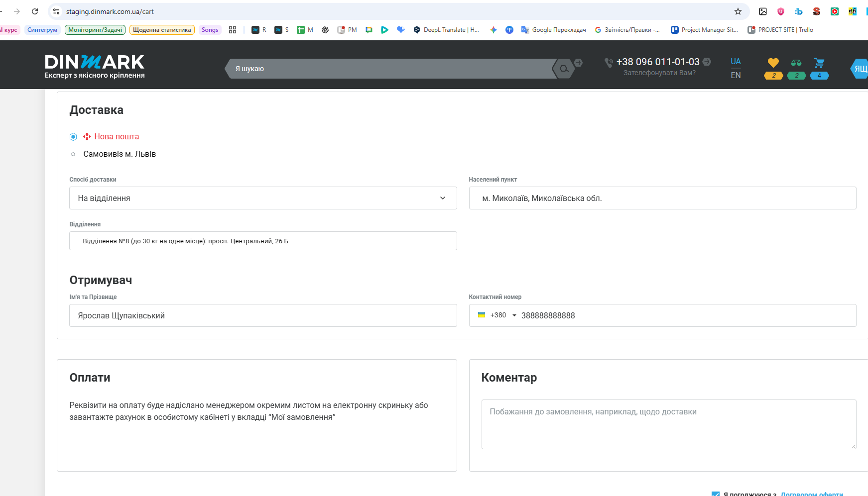
Task: Go forward in browser history
Action: point(17,11)
